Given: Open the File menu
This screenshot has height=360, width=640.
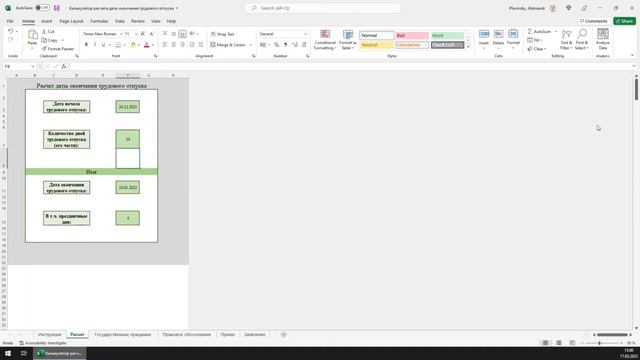Looking at the screenshot, I should click(x=10, y=21).
